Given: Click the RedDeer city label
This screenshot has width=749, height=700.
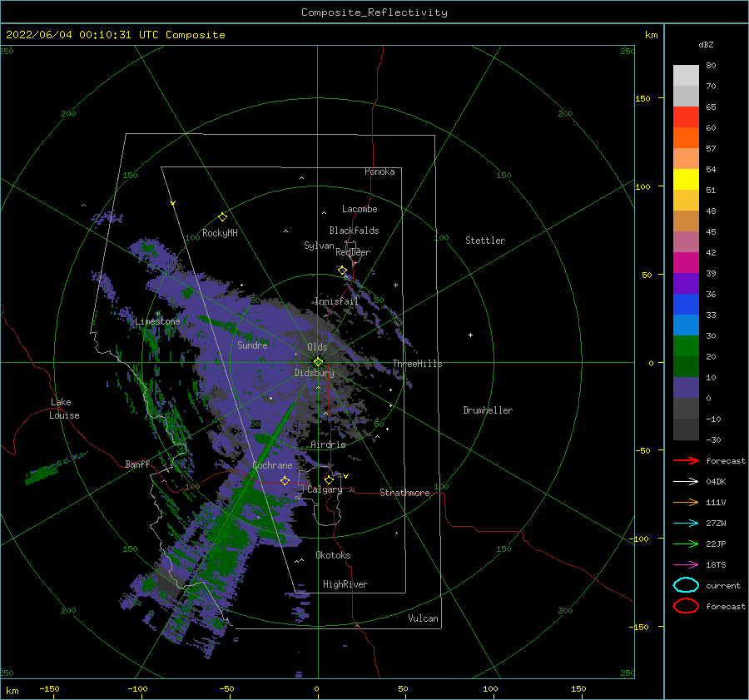Looking at the screenshot, I should 353,252.
